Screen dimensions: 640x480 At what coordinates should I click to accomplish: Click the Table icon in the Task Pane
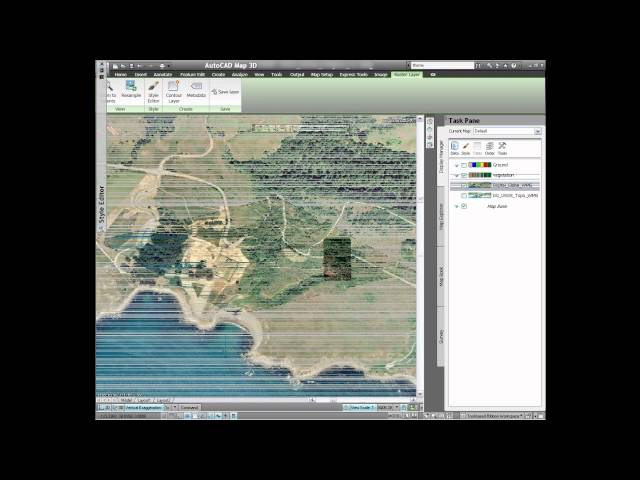point(477,148)
